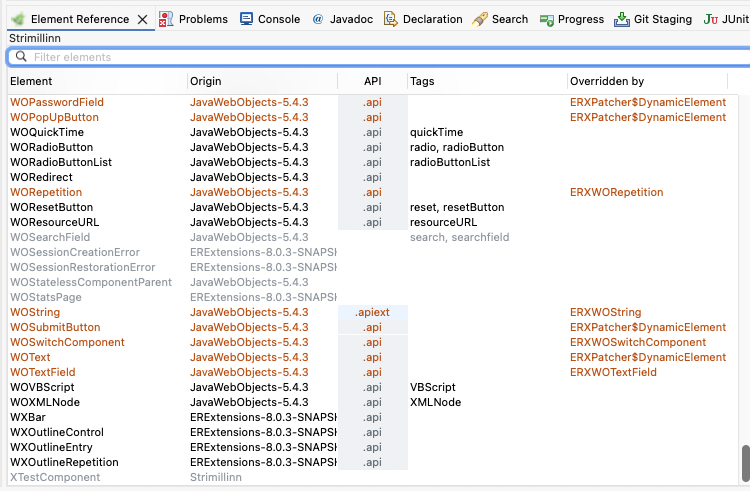Image resolution: width=750 pixels, height=491 pixels.
Task: Click the VBScript tag cell
Action: click(432, 387)
